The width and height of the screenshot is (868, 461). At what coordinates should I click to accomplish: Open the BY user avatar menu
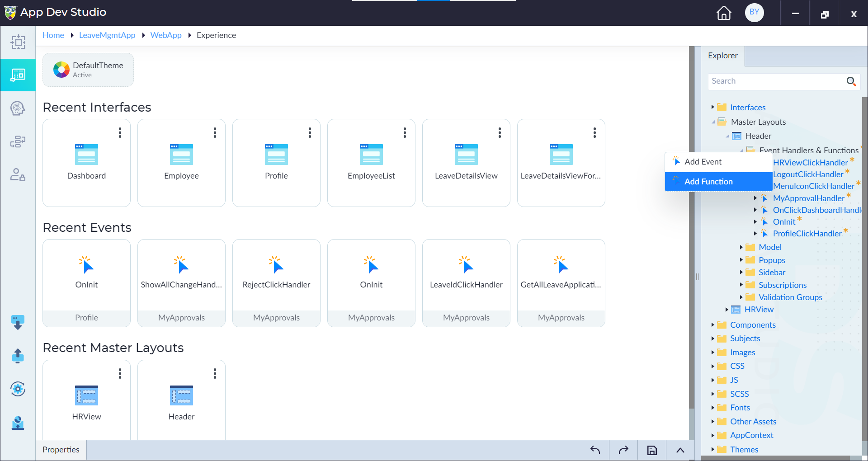(x=754, y=13)
